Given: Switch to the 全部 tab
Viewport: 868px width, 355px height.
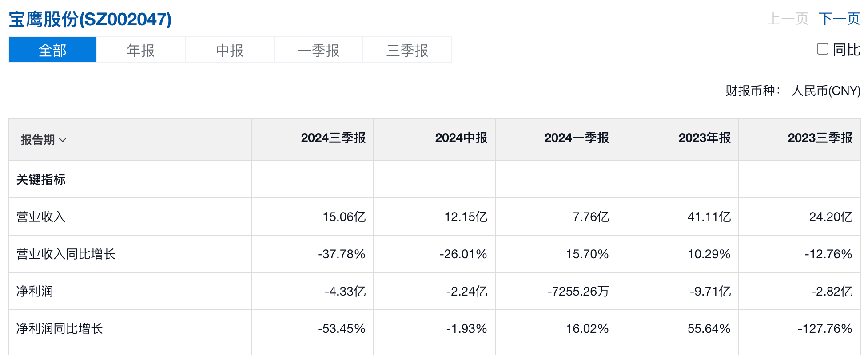Looking at the screenshot, I should (52, 50).
